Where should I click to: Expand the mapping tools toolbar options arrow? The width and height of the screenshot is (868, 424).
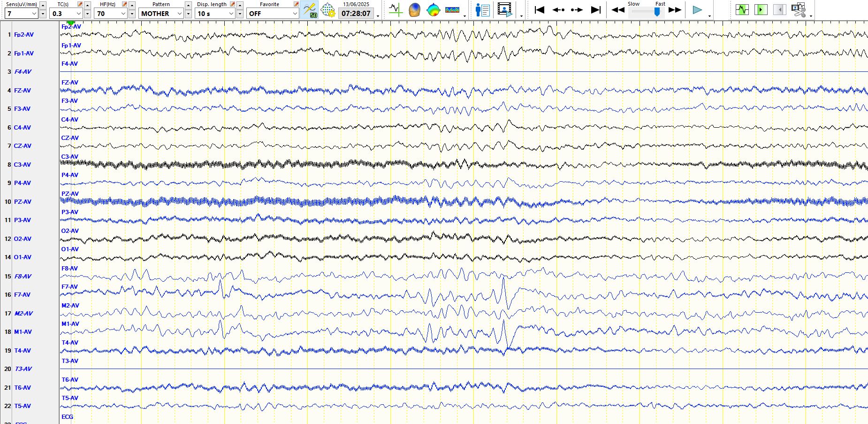464,15
